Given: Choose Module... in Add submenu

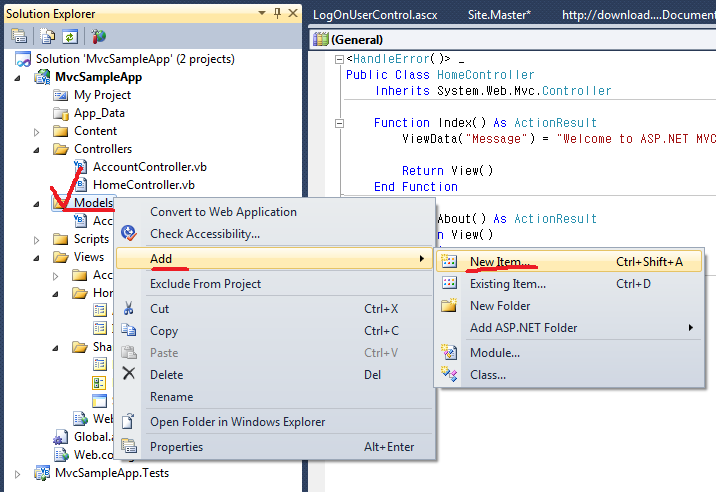Looking at the screenshot, I should click(569, 353).
